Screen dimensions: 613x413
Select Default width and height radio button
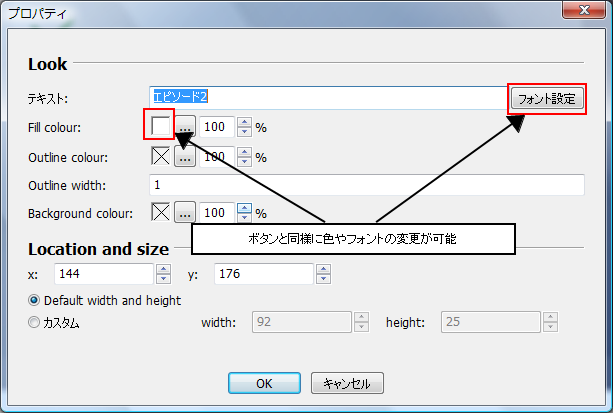click(34, 300)
